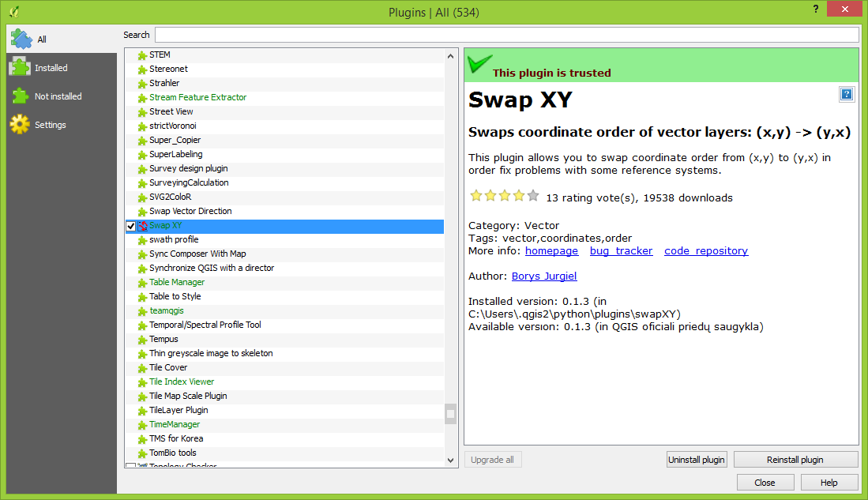
Task: Toggle the checkbox for Topology Checker
Action: pyautogui.click(x=131, y=466)
